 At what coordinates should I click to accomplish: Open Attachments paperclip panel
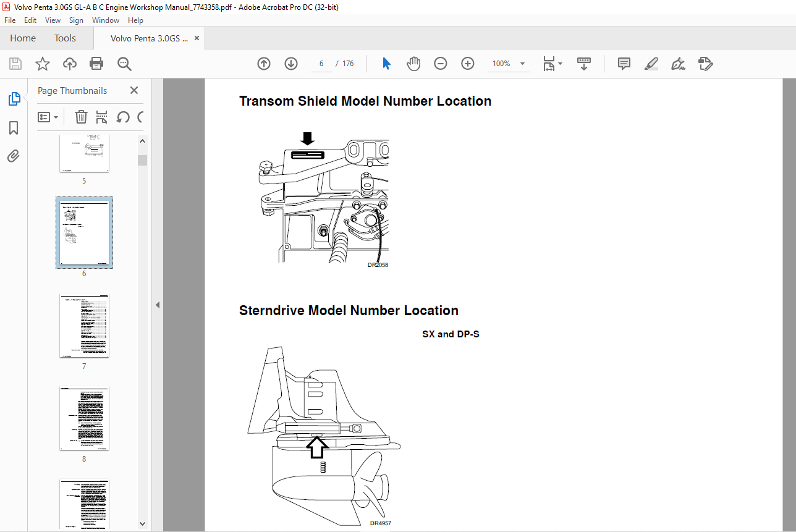click(14, 156)
